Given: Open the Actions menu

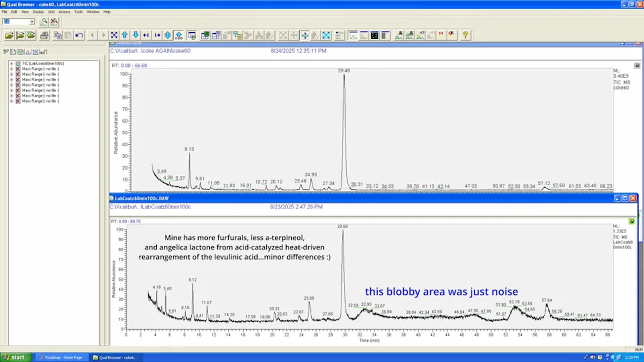Looking at the screenshot, I should (x=64, y=11).
